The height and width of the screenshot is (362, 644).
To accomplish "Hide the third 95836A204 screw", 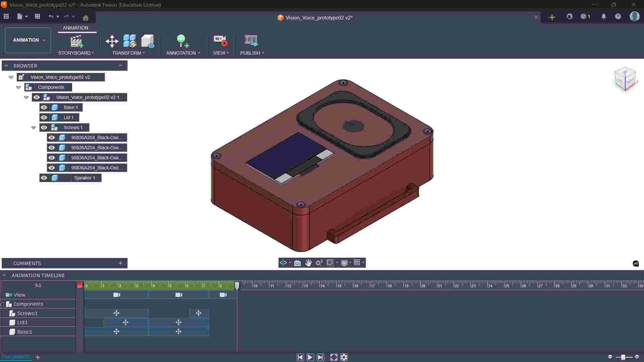I will tap(52, 158).
